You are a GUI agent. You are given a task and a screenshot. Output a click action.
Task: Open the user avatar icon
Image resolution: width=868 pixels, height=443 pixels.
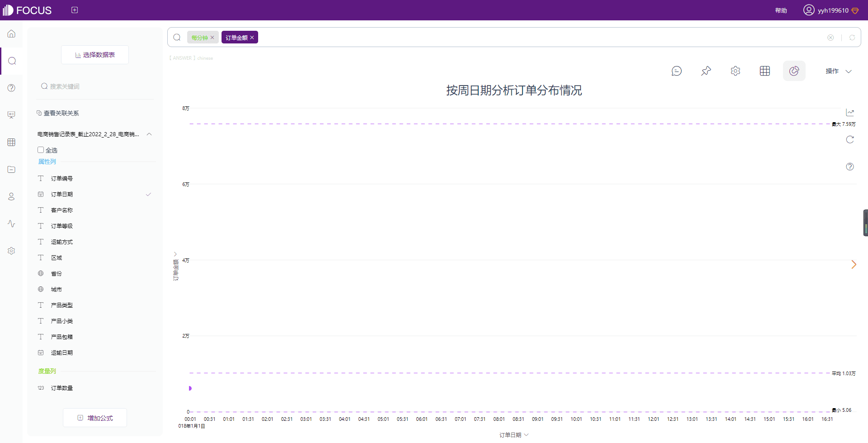(809, 10)
